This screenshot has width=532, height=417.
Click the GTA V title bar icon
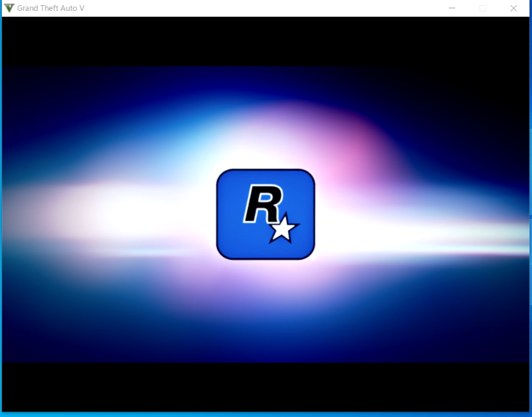(x=9, y=8)
